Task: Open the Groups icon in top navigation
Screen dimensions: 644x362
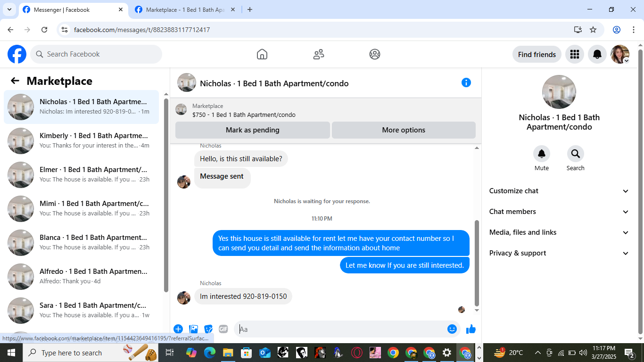Action: tap(375, 54)
